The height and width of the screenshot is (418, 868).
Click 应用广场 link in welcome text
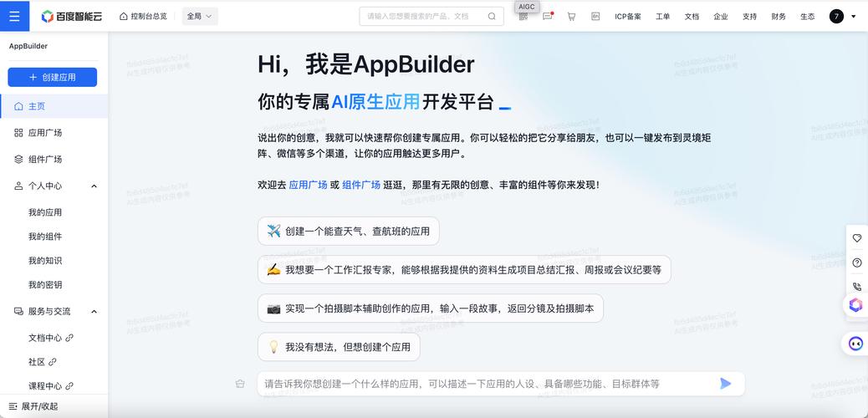(x=309, y=186)
